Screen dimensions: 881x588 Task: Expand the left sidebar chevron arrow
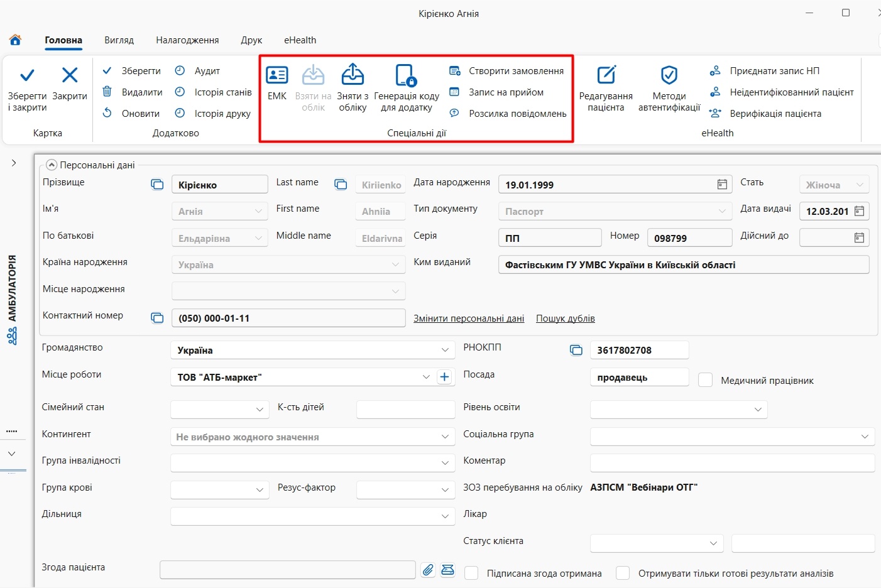[14, 163]
